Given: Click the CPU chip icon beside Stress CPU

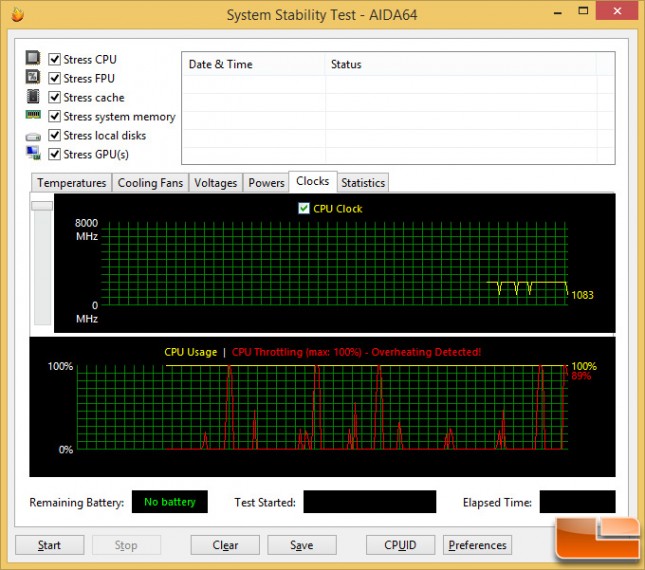Looking at the screenshot, I should [x=33, y=58].
